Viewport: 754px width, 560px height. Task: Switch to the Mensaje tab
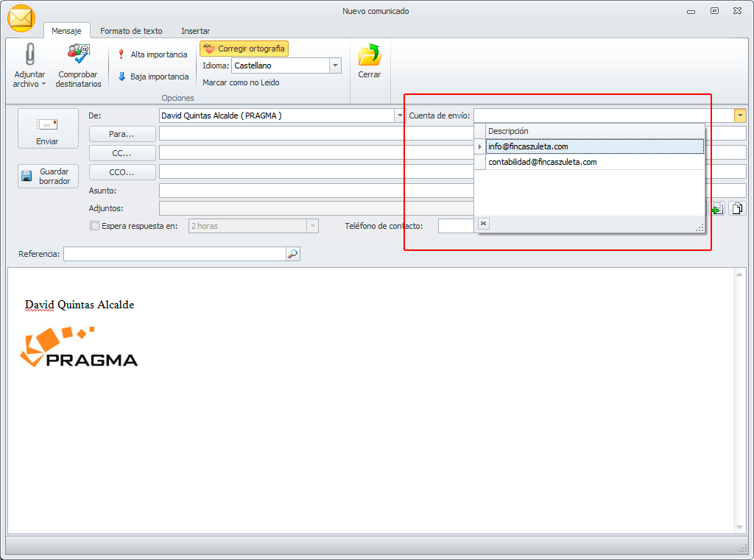click(x=66, y=31)
